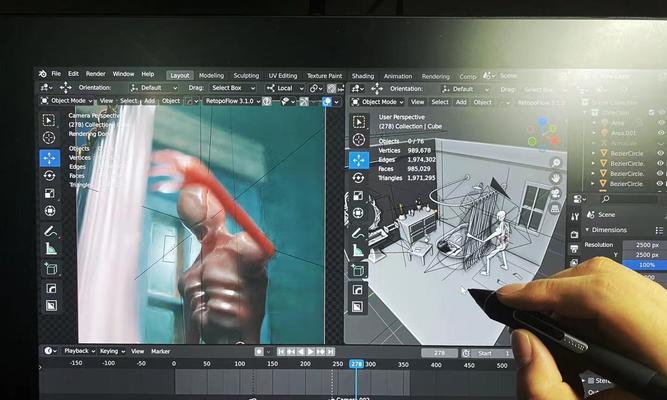Switch to the Sculpting workspace tab
Viewport: 667px width, 400px height.
point(246,76)
